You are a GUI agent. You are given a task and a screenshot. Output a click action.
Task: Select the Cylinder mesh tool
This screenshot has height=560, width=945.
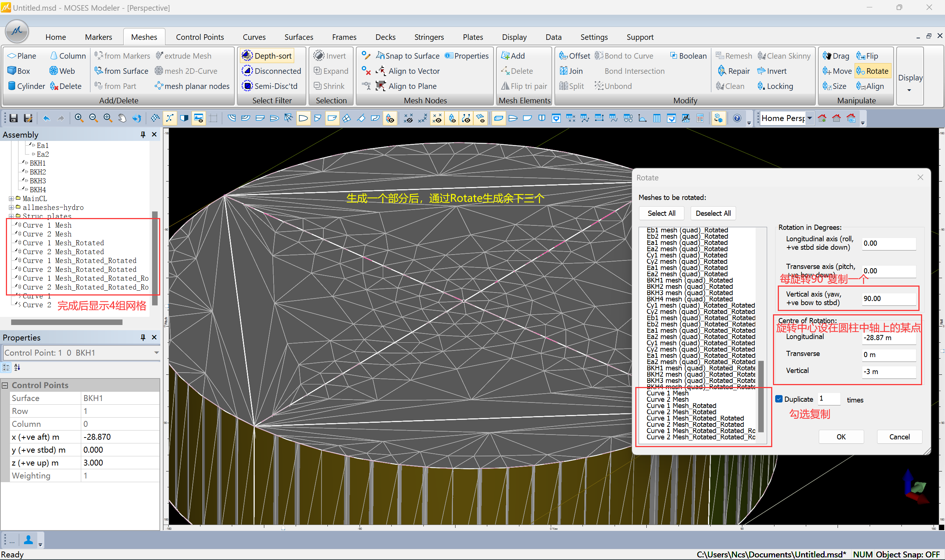tap(26, 86)
